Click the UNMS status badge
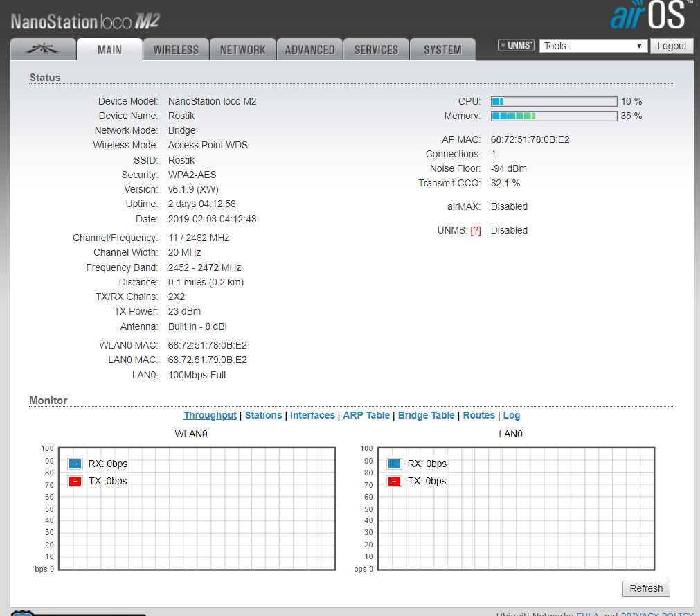 516,46
